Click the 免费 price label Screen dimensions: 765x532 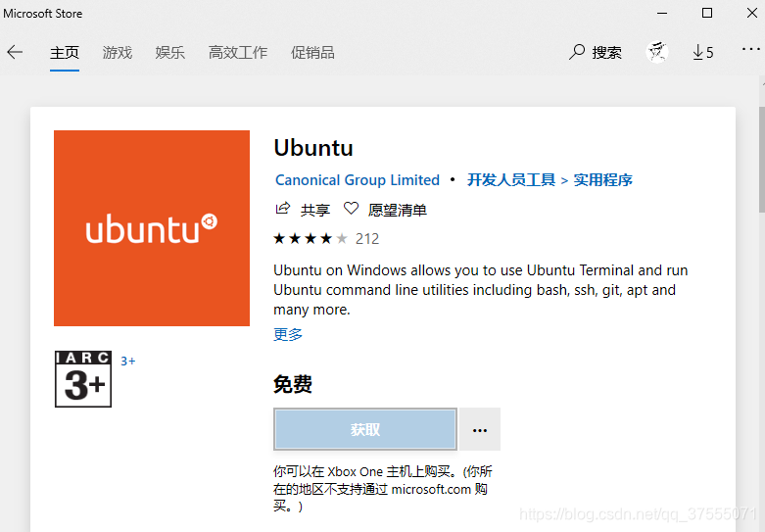click(293, 384)
